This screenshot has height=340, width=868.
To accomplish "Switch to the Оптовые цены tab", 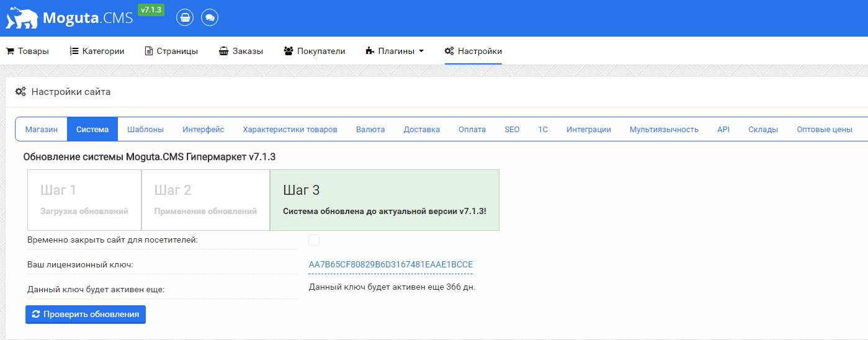I will coord(825,129).
